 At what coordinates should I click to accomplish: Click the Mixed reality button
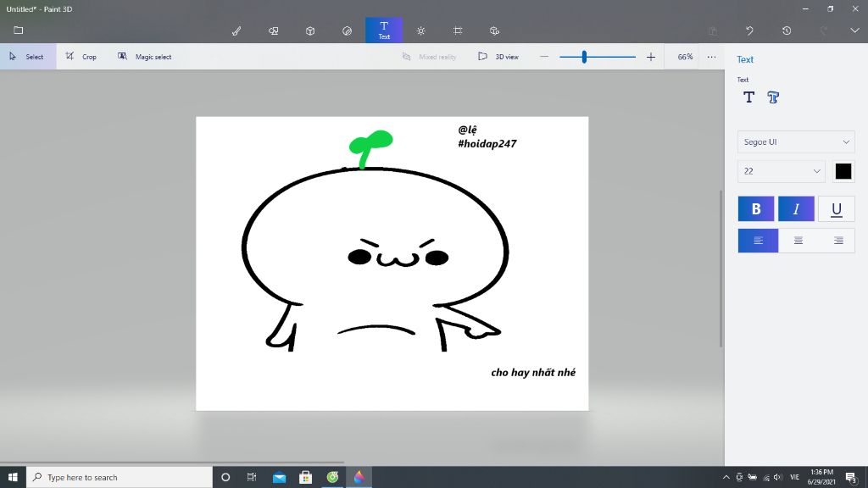(429, 57)
